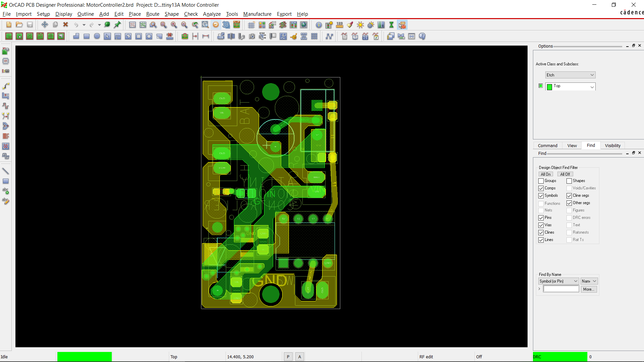644x362 pixels.
Task: Click the Zoom Out magnifier icon
Action: tap(184, 24)
